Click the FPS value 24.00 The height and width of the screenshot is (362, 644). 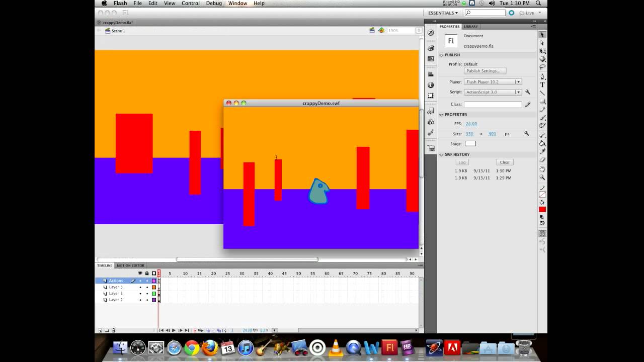coord(471,124)
